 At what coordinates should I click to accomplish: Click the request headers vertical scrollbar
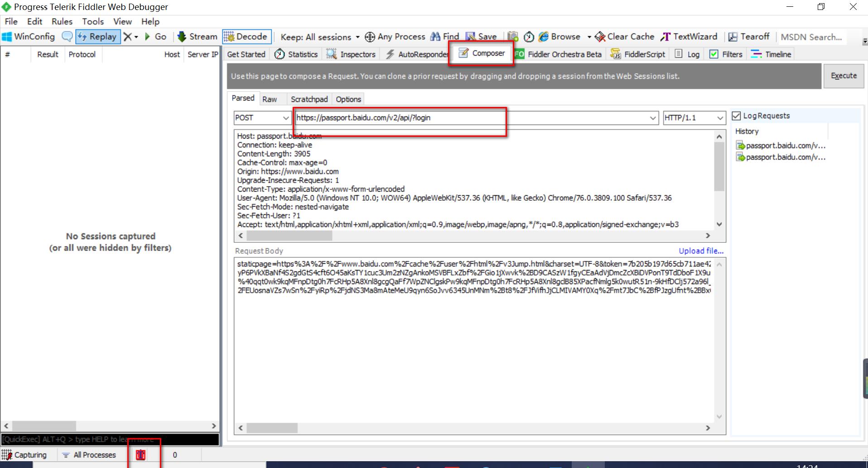tap(719, 180)
